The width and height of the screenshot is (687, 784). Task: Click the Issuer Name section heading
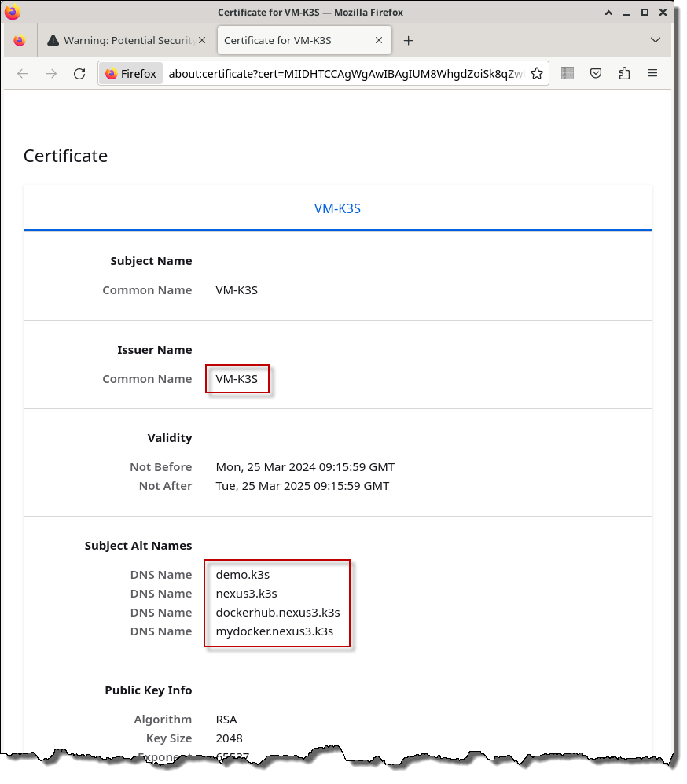pos(154,350)
